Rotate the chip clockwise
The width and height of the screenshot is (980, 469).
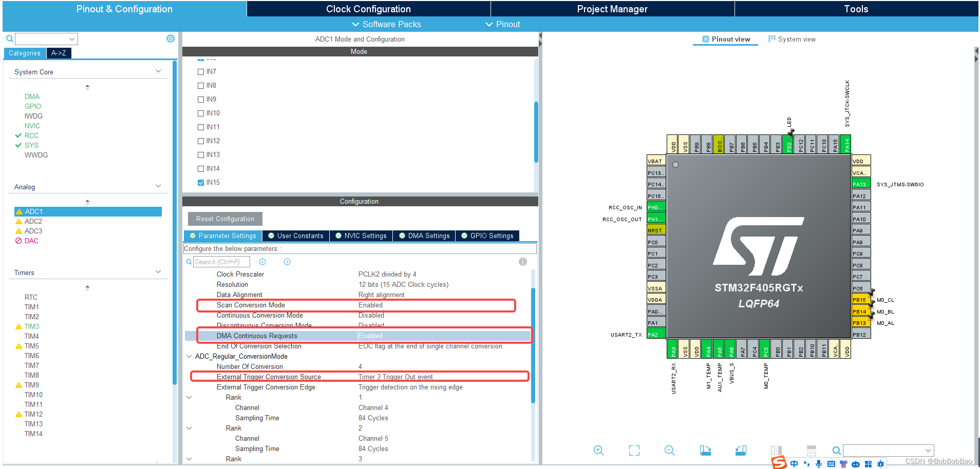point(705,450)
